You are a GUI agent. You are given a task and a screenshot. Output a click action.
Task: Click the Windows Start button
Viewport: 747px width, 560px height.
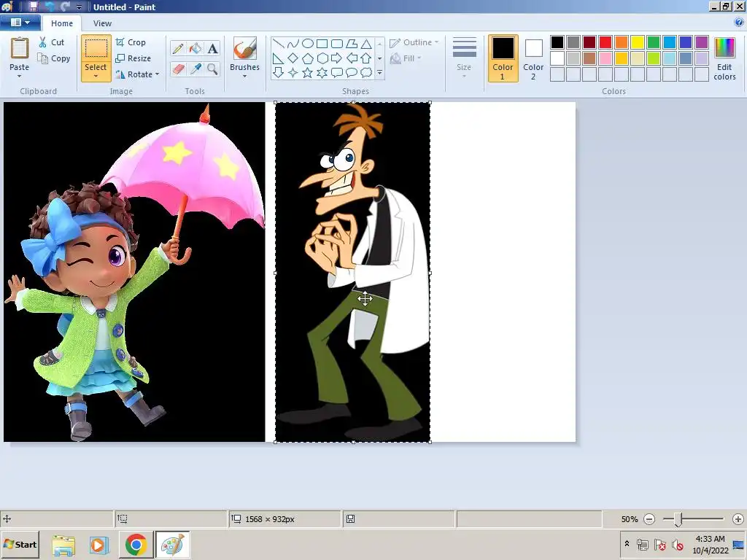point(20,544)
